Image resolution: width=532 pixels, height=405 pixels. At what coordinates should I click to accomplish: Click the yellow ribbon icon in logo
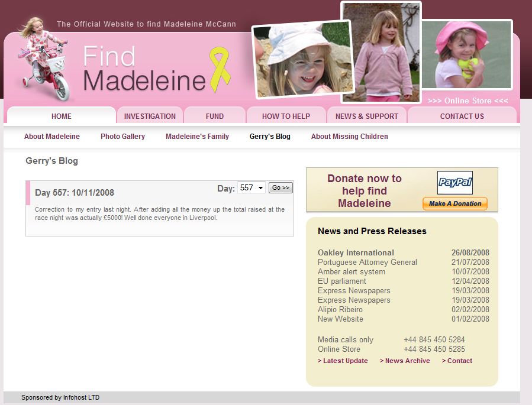(x=220, y=70)
